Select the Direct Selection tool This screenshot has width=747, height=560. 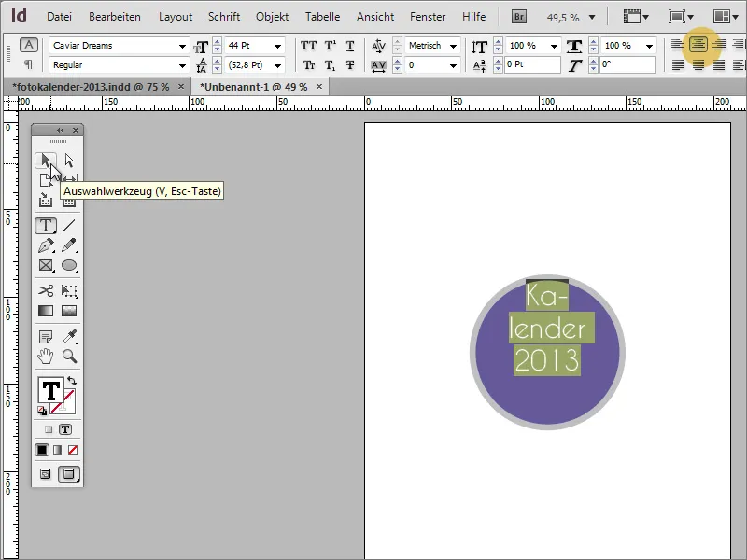pyautogui.click(x=69, y=161)
